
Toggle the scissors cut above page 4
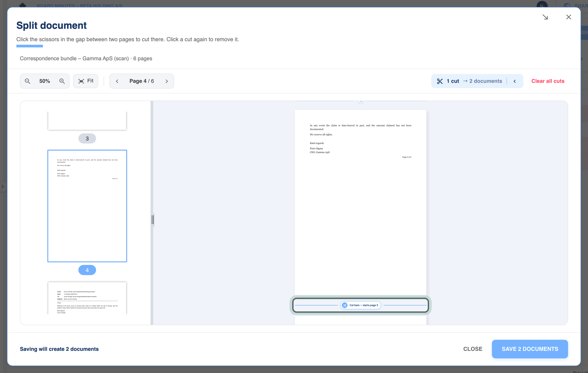pyautogui.click(x=360, y=101)
